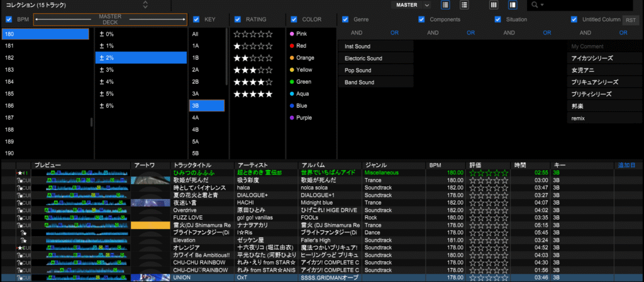Viewport: 644px width, 282px height.
Task: Sort by 追加日 column header
Action: point(627,166)
